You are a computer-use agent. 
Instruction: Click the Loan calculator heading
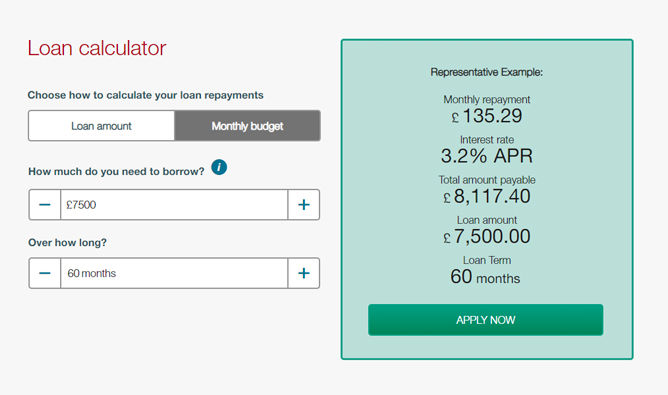(97, 48)
